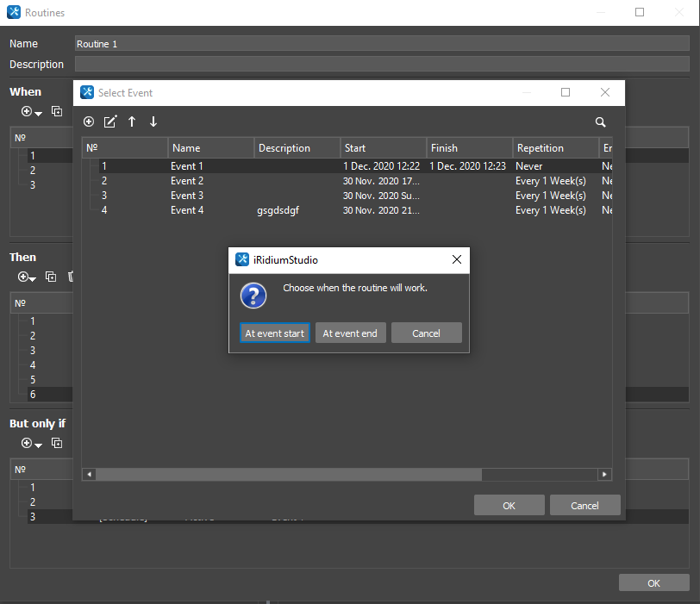Click the copy icon in the Then section

(x=51, y=277)
